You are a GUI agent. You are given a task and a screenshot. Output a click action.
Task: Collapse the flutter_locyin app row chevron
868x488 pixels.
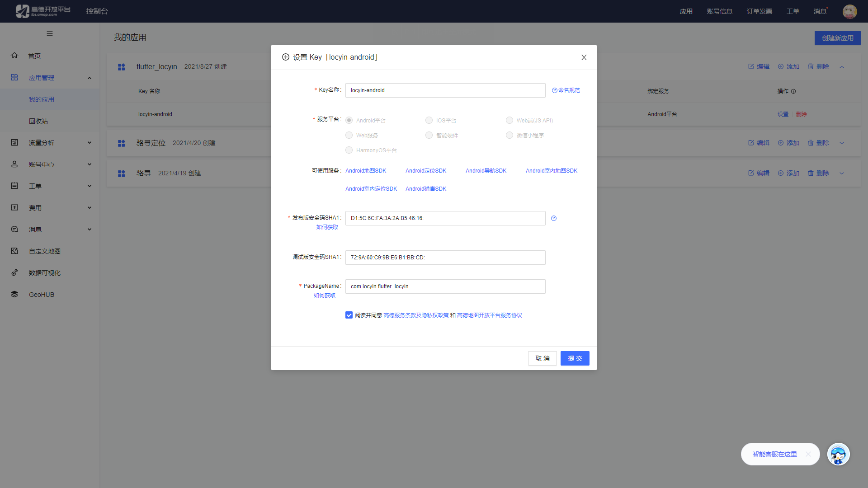point(842,67)
